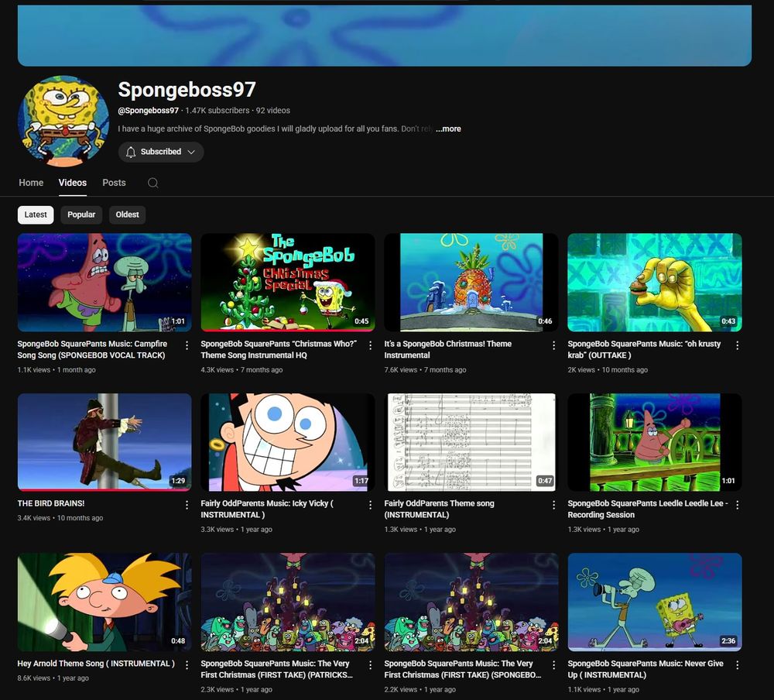Play the Very First Christmas (PATRICKS...) thumbnail
774x700 pixels.
288,602
